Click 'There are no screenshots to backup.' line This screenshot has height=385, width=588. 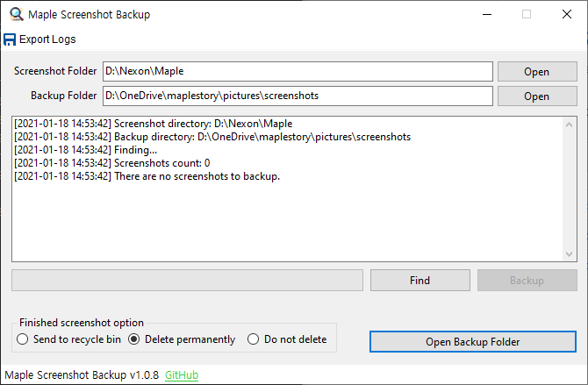coord(147,176)
